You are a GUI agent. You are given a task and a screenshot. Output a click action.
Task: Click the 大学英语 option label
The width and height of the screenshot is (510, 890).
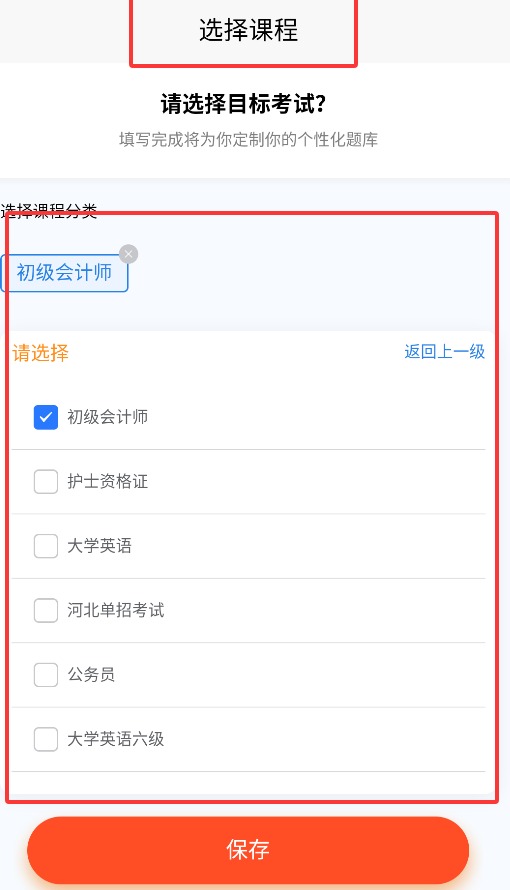coord(99,546)
